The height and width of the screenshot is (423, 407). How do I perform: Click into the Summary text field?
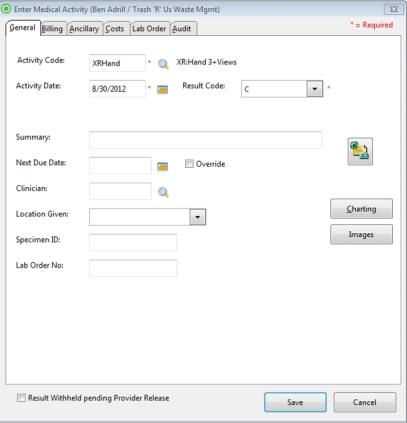(206, 140)
